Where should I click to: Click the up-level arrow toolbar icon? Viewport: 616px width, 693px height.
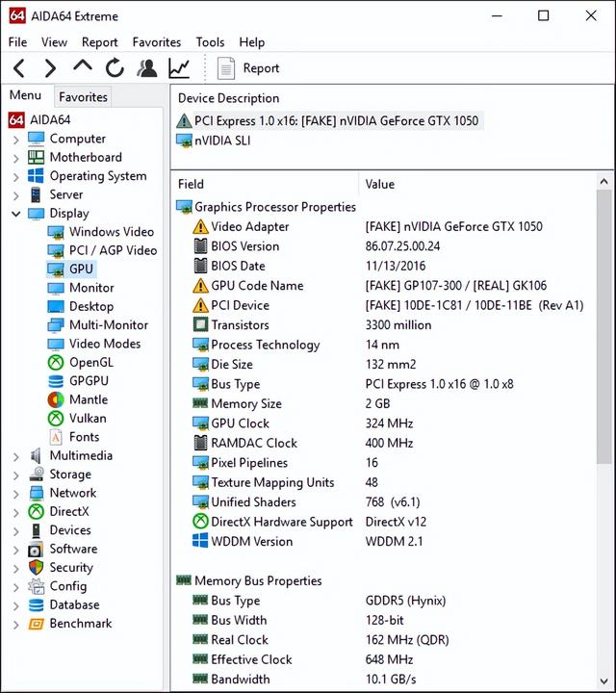click(x=83, y=66)
